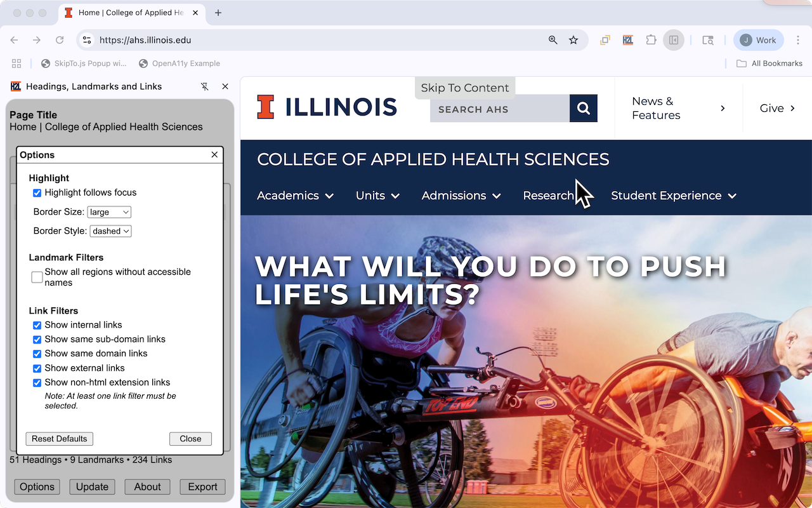This screenshot has width=812, height=508.
Task: Focus the Search AHS input field
Action: point(500,109)
